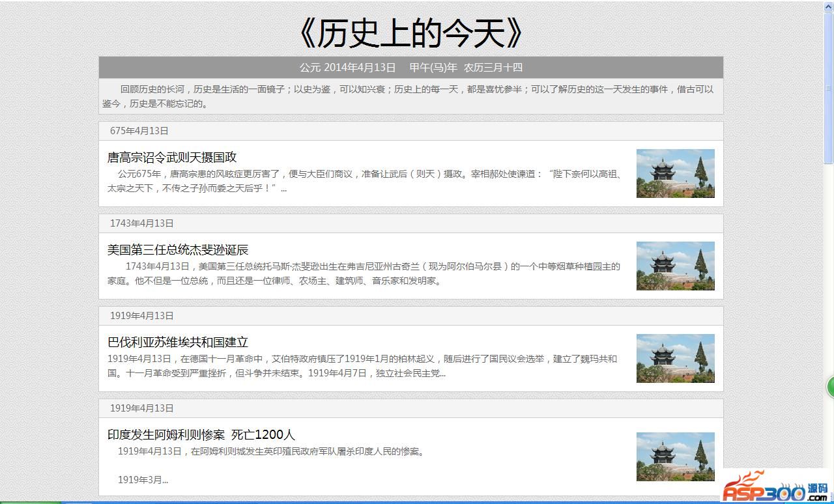Click the 唐高宗 article summary text
Image resolution: width=834 pixels, height=504 pixels.
[x=365, y=181]
